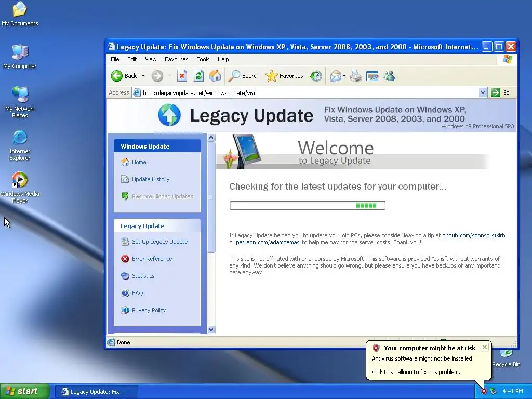Click the Mail envelope toolbar icon
The image size is (532, 399).
click(335, 76)
